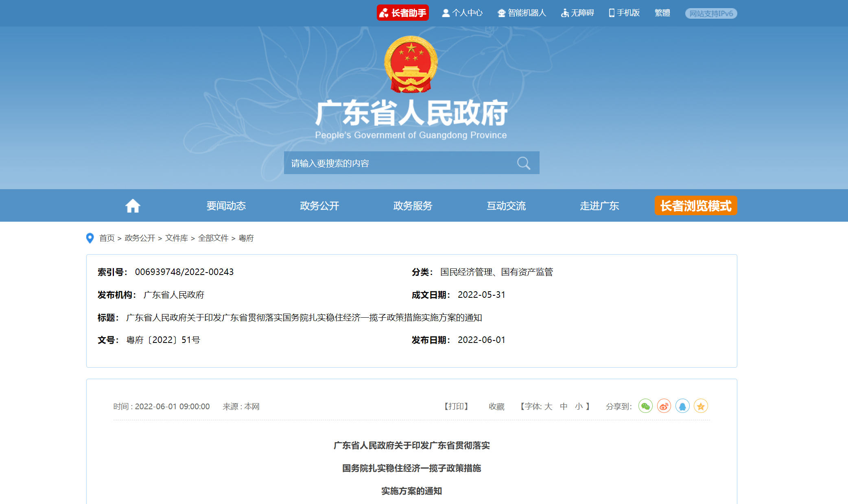The image size is (848, 504).
Task: Share the article to QQ
Action: click(682, 406)
